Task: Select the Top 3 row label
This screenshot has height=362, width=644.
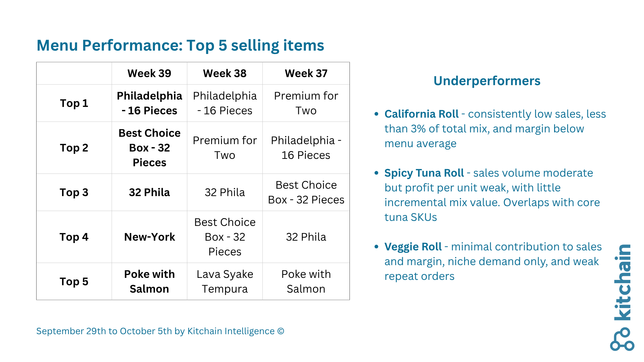Action: [x=74, y=192]
